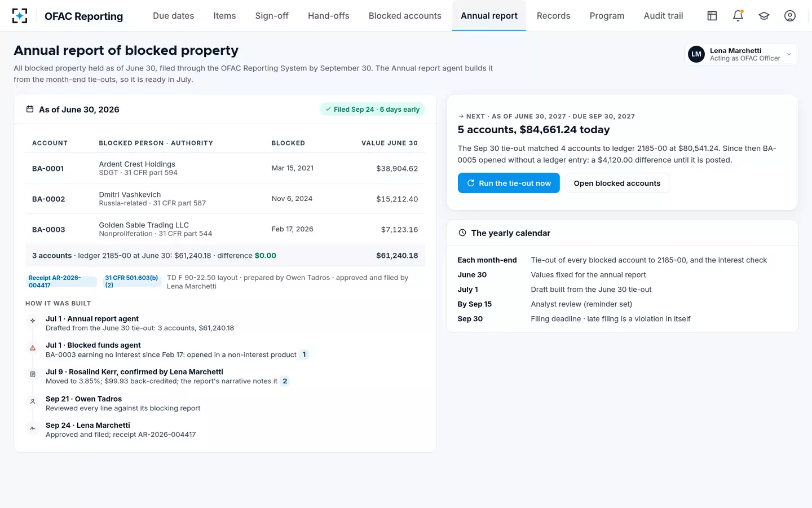This screenshot has height=508, width=812.
Task: Select the Annual report tab
Action: (x=489, y=16)
